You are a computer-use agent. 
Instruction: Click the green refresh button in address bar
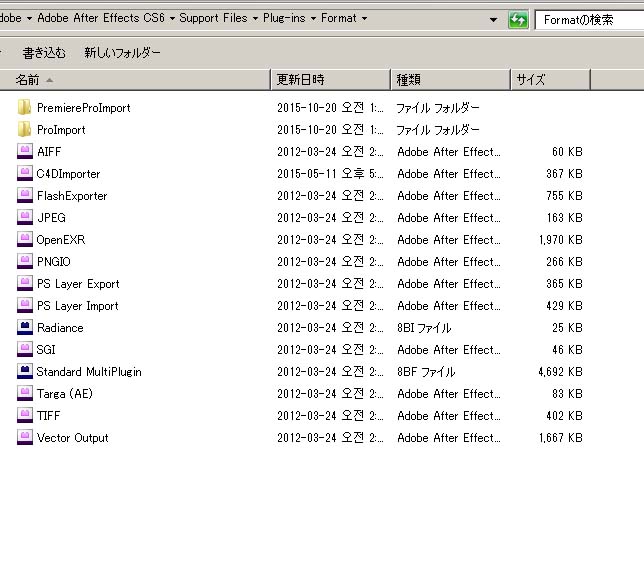click(x=518, y=19)
